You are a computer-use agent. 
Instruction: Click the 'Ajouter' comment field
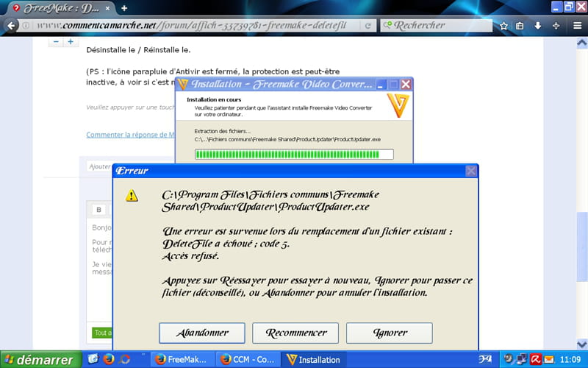(99, 166)
